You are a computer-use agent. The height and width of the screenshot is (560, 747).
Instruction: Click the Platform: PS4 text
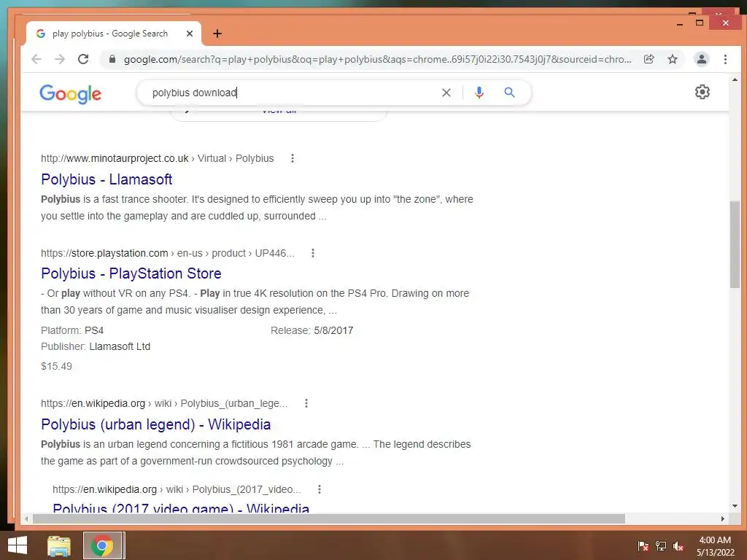point(72,330)
